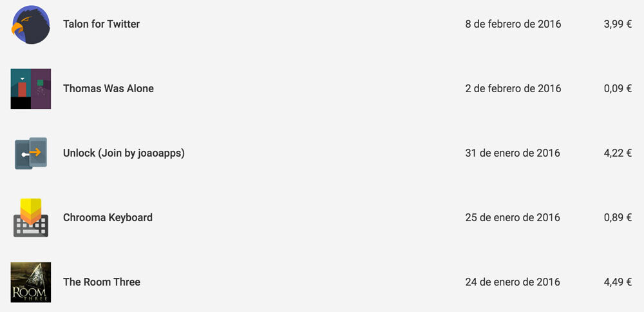Click the Talon for Twitter bird icon
The height and width of the screenshot is (312, 644).
31,24
